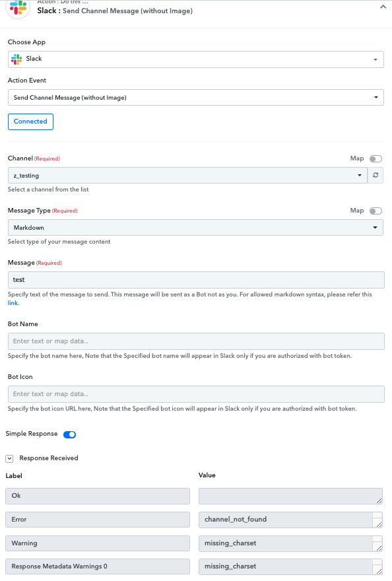Collapse the Response Received section
Screen dimensions: 392x581
pos(10,459)
